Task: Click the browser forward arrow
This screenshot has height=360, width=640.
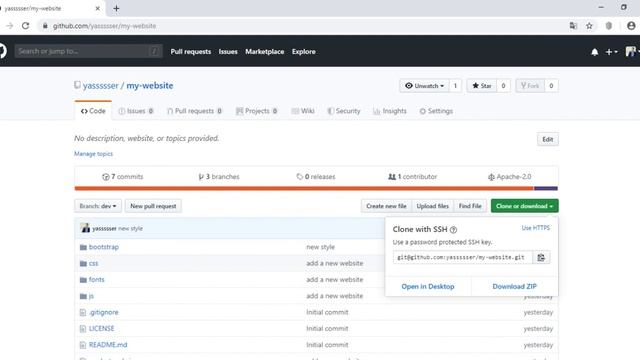Action: [x=9, y=26]
